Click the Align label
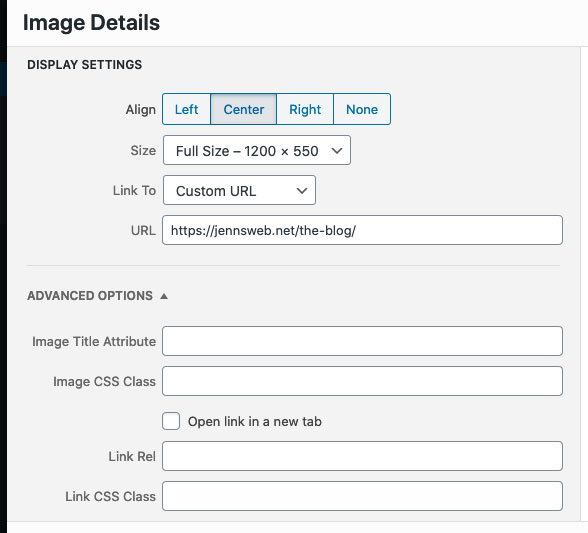Viewport: 588px width, 533px height. pyautogui.click(x=141, y=110)
